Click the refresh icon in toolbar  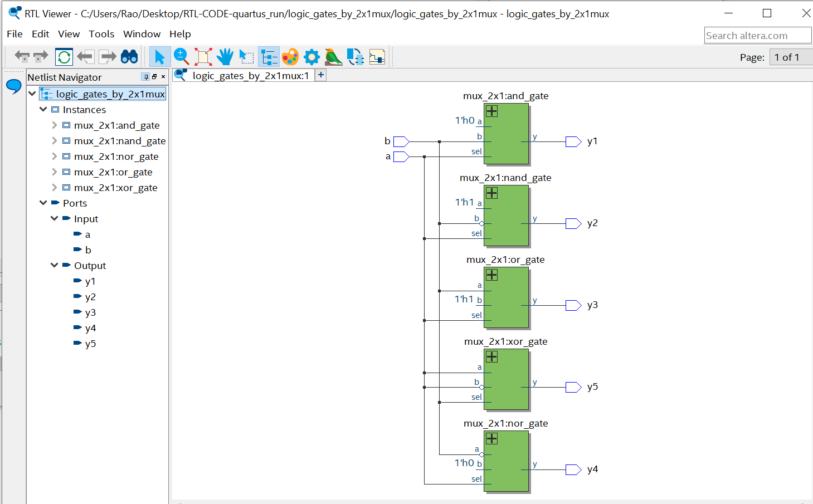64,57
